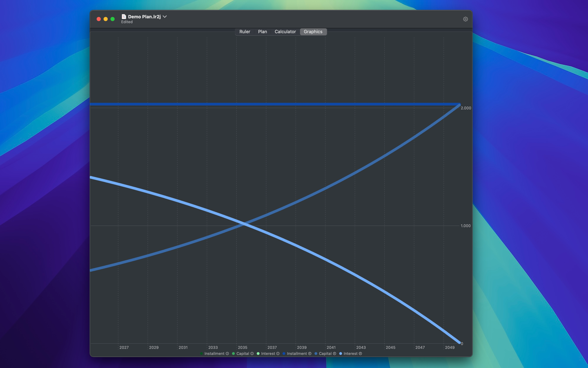Click circled icon after green Interest legend
Screen dimensions: 588x368
pos(278,354)
